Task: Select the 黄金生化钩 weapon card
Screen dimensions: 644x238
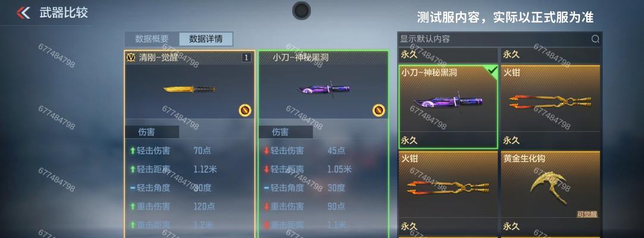Action: [x=551, y=192]
